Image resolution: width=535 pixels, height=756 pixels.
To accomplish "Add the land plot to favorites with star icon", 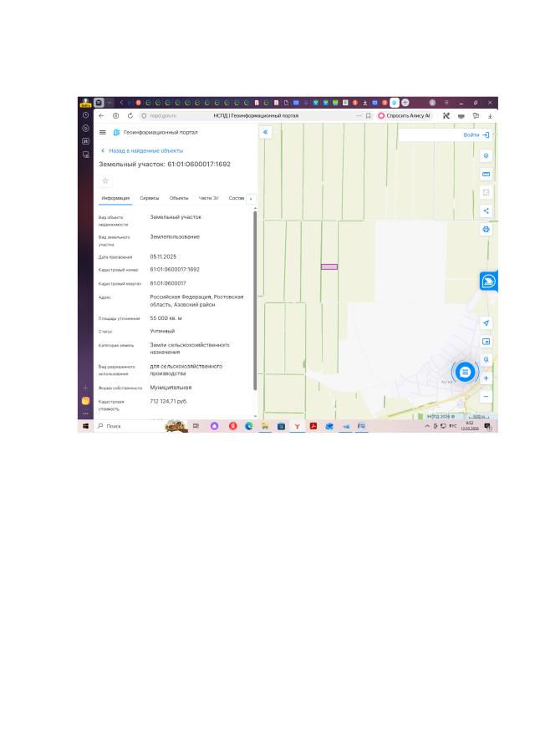I will tap(105, 180).
